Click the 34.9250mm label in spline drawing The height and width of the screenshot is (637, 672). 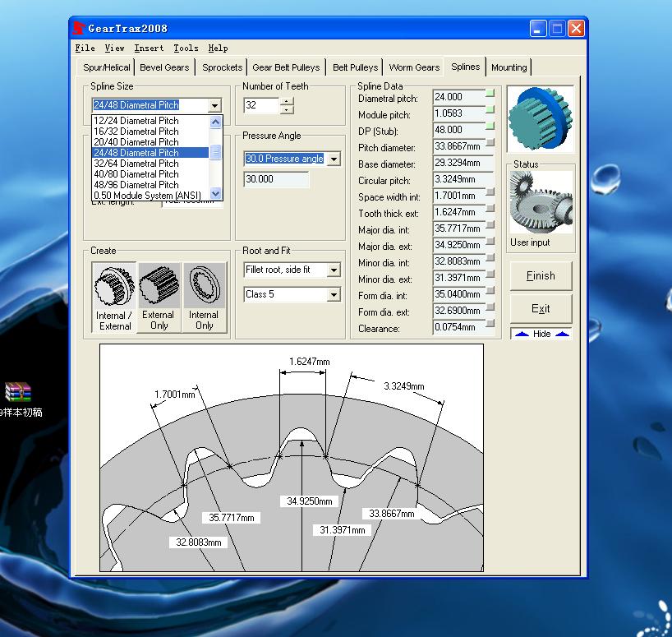(x=310, y=501)
